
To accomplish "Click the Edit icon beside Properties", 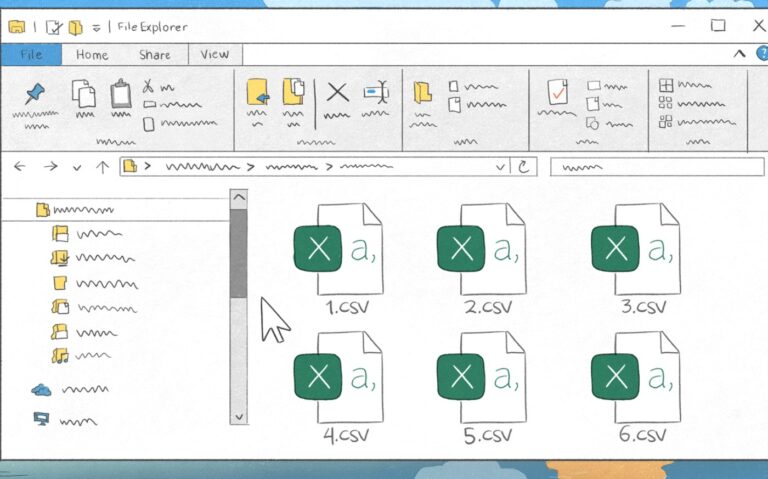I will (593, 104).
